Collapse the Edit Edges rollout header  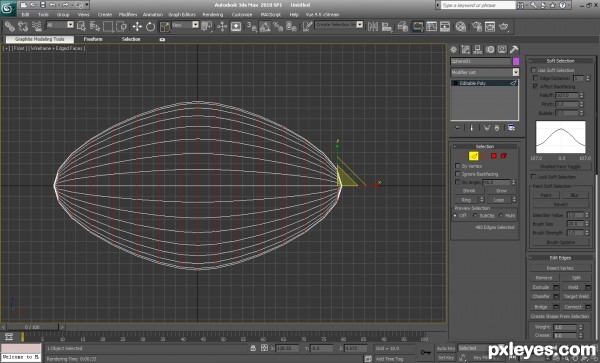(561, 258)
